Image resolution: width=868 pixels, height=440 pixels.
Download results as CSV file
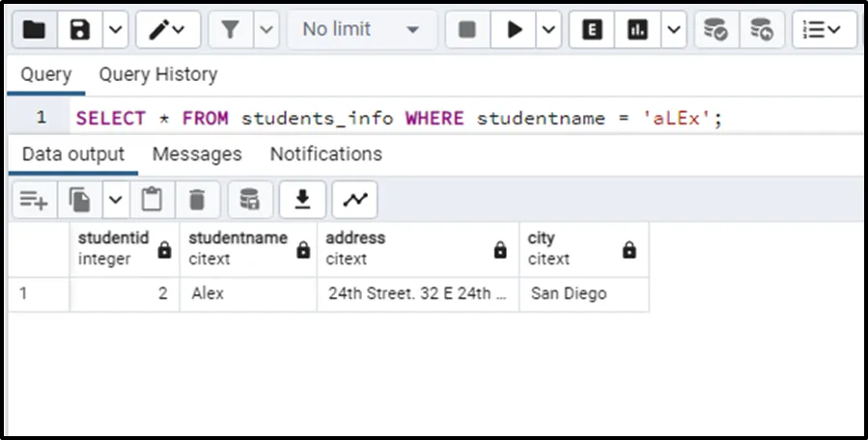tap(302, 200)
